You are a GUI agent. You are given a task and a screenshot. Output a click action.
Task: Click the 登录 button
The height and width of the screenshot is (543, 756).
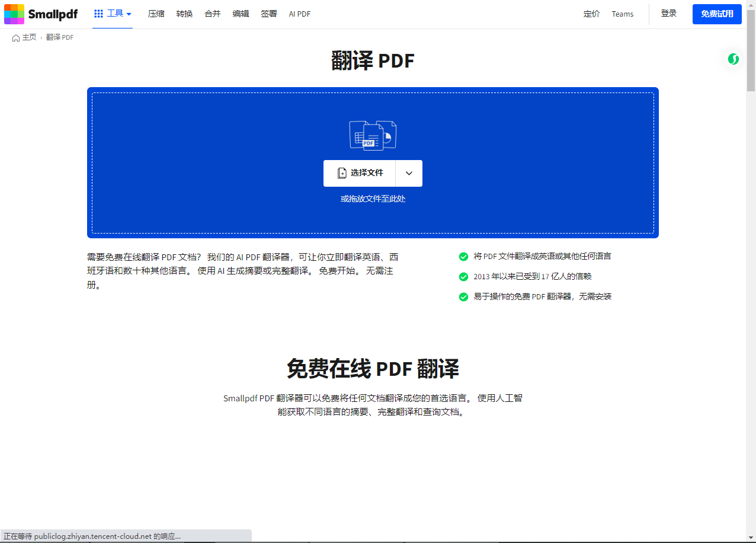click(x=669, y=14)
